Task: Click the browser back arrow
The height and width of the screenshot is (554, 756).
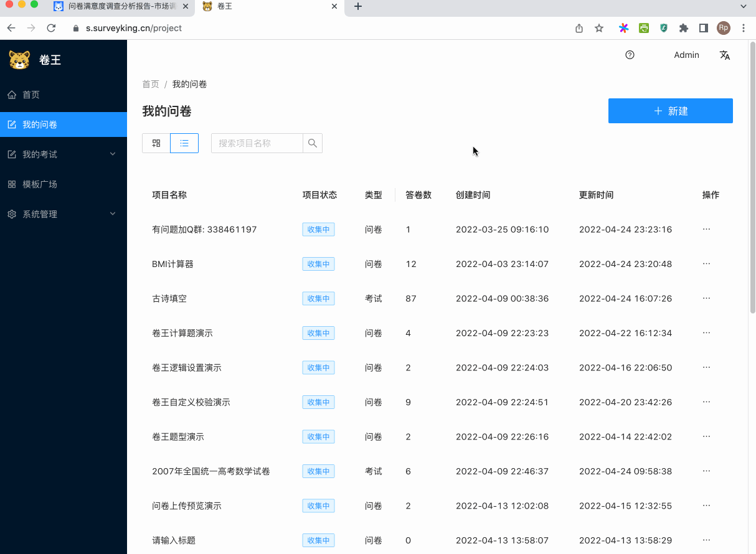Action: (x=11, y=28)
